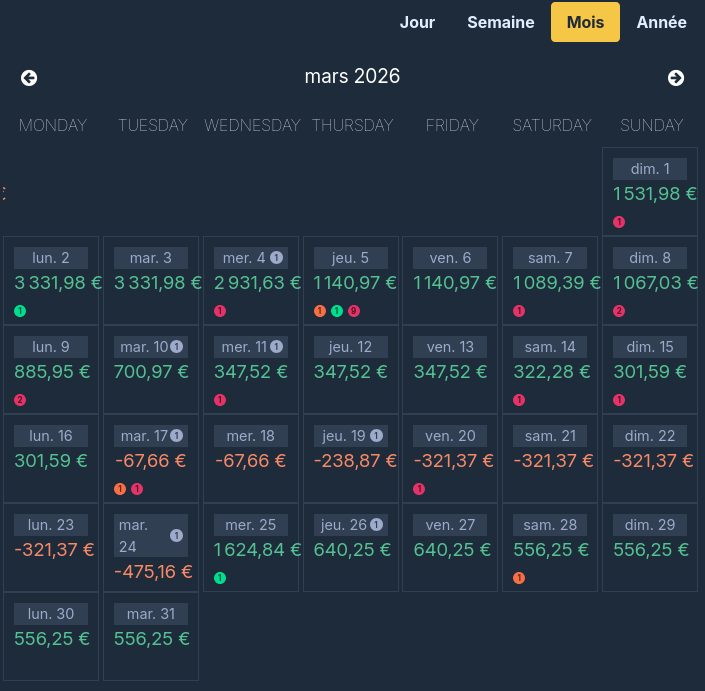This screenshot has height=691, width=705.
Task: Open the mar. 31 day label
Action: (x=151, y=614)
